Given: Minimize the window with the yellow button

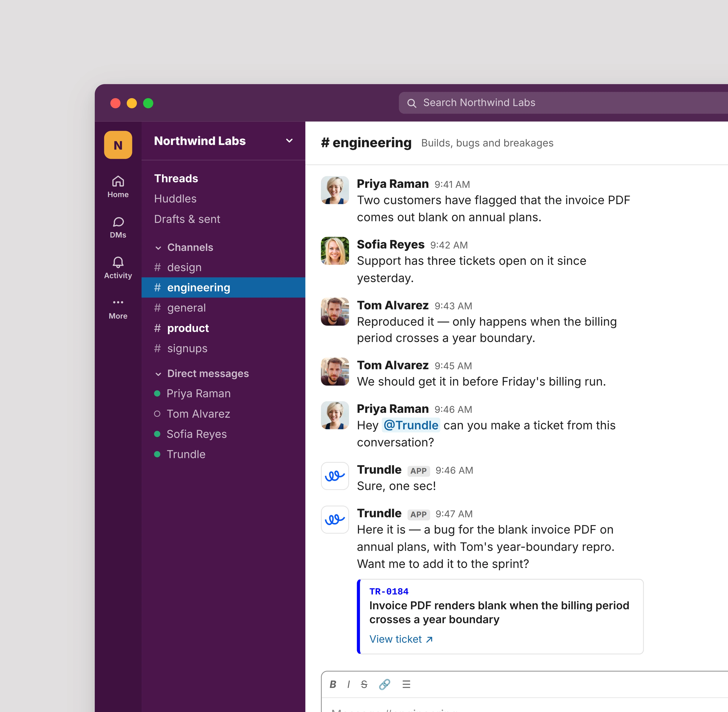Looking at the screenshot, I should tap(132, 103).
